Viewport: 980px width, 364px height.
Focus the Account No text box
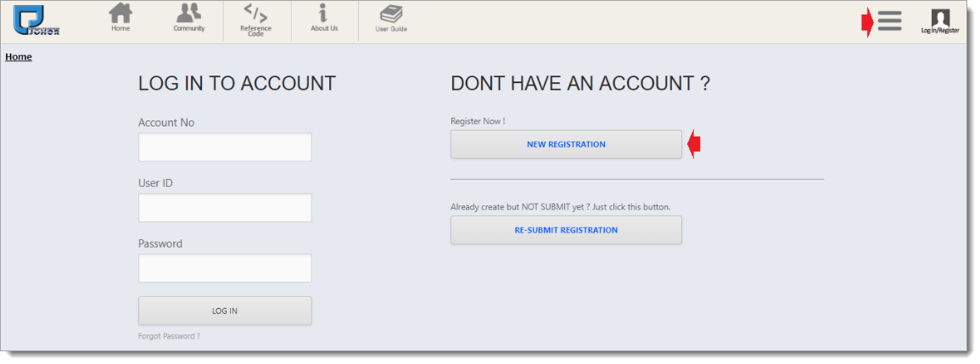[225, 148]
